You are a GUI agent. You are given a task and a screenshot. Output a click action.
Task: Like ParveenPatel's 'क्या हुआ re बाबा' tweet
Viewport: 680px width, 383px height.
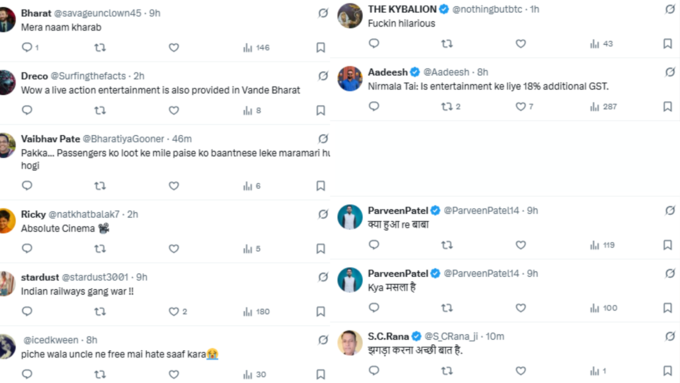coord(520,245)
